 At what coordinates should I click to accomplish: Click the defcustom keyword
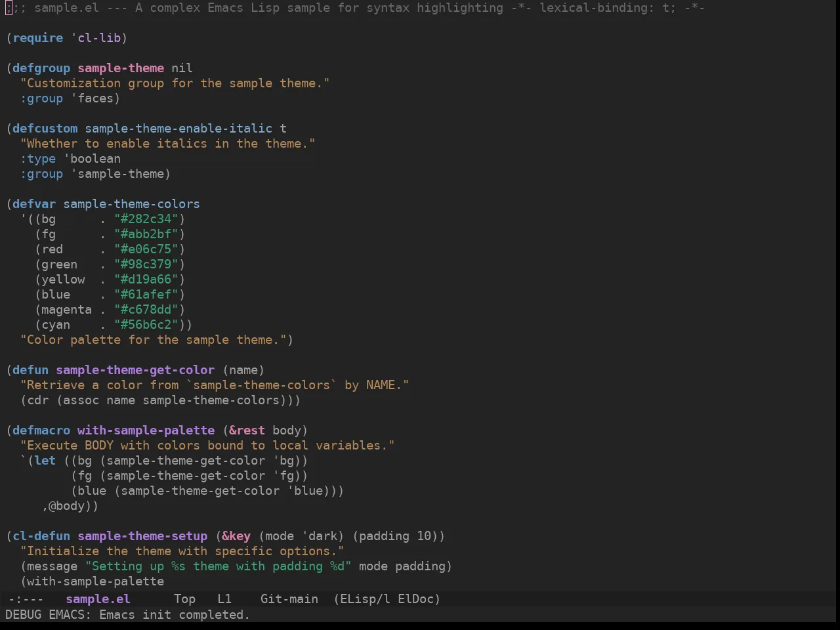point(45,129)
